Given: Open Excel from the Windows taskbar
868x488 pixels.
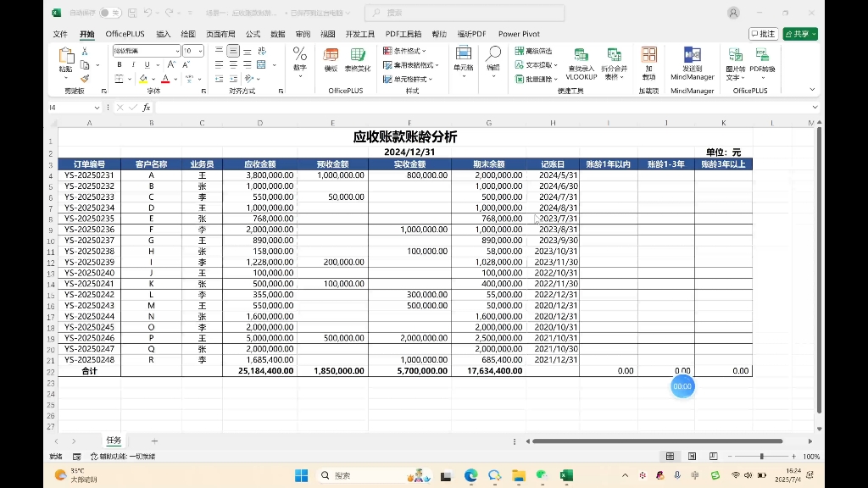Looking at the screenshot, I should pos(565,475).
